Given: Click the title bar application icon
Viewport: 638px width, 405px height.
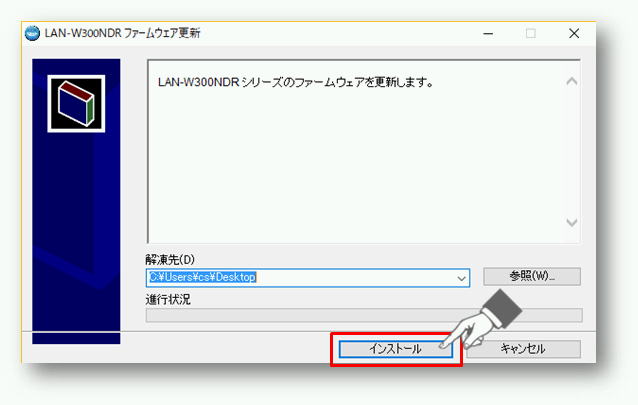Looking at the screenshot, I should tap(32, 33).
